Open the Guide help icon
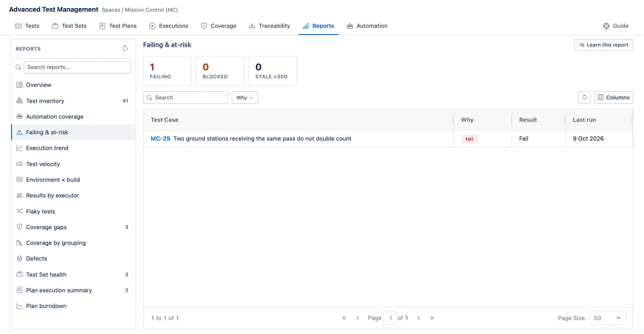The width and height of the screenshot is (644, 334). click(x=616, y=26)
